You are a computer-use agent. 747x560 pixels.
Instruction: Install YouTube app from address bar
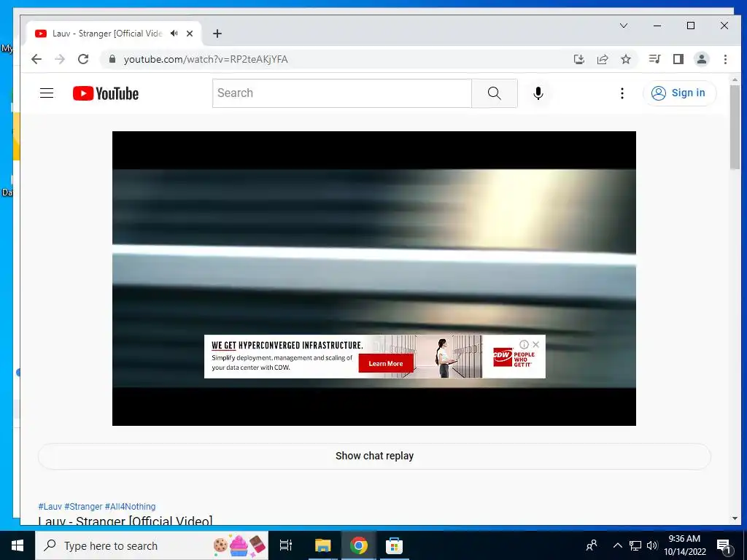tap(578, 59)
